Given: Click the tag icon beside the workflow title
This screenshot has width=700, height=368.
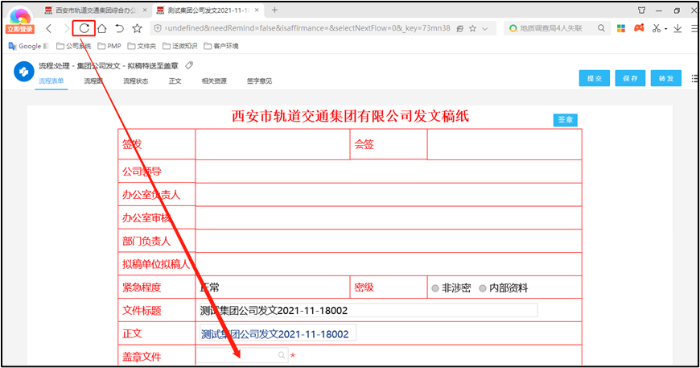Looking at the screenshot, I should (x=189, y=65).
